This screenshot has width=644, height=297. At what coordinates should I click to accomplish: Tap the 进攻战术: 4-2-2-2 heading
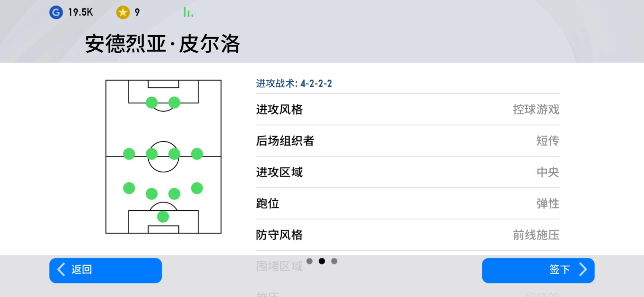coord(294,83)
